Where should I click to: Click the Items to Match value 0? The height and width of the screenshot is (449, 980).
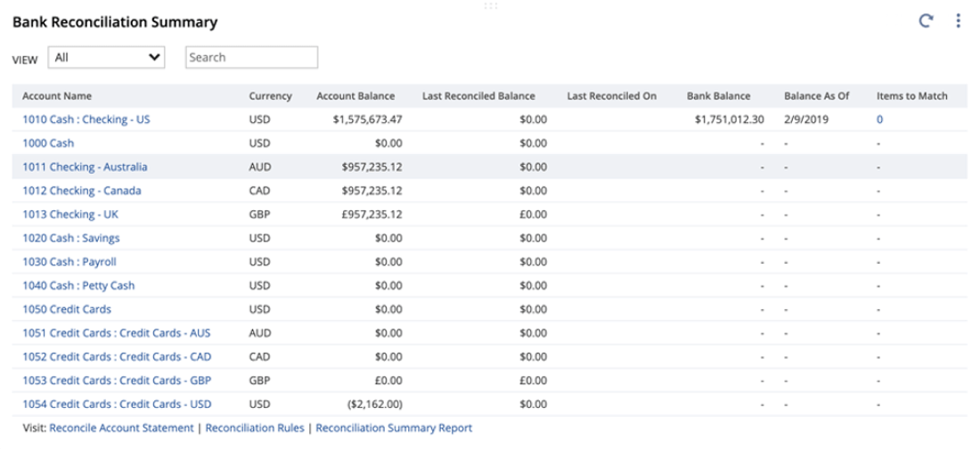click(x=880, y=118)
